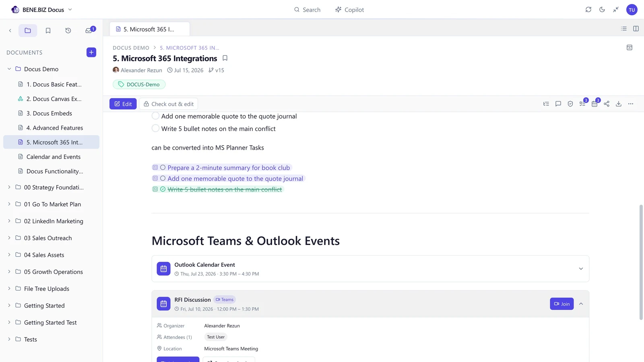Bookmark the Microsoft 365 Integrations document
This screenshot has width=644, height=362.
225,58
